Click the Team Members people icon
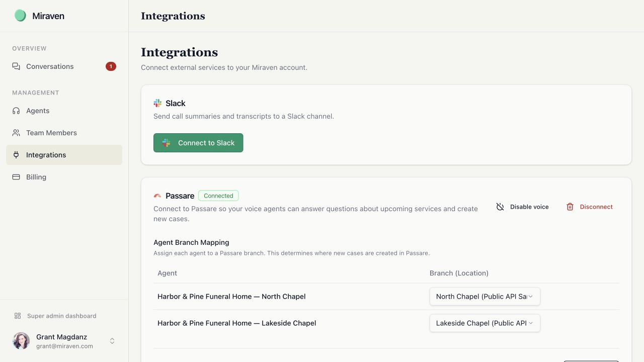Viewport: 644px width, 362px height. (16, 133)
